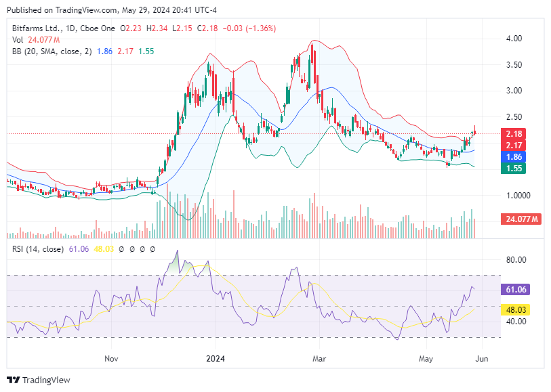Click the Jun label on time axis
Image resolution: width=551 pixels, height=392 pixels.
[x=482, y=359]
